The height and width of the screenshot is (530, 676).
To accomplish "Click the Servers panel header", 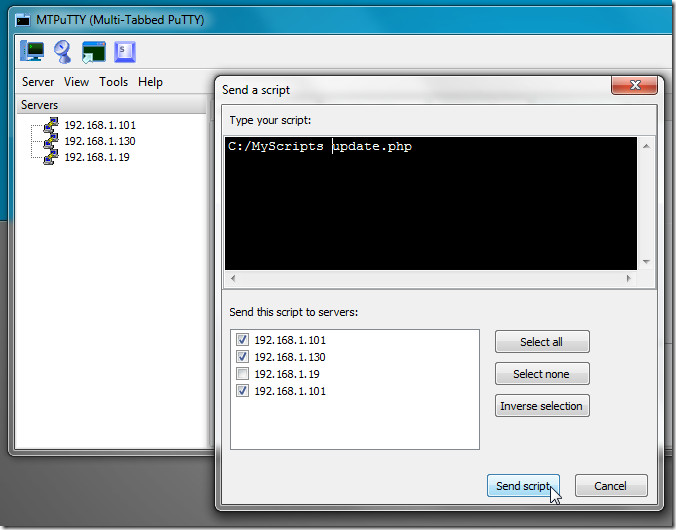I will pos(112,105).
